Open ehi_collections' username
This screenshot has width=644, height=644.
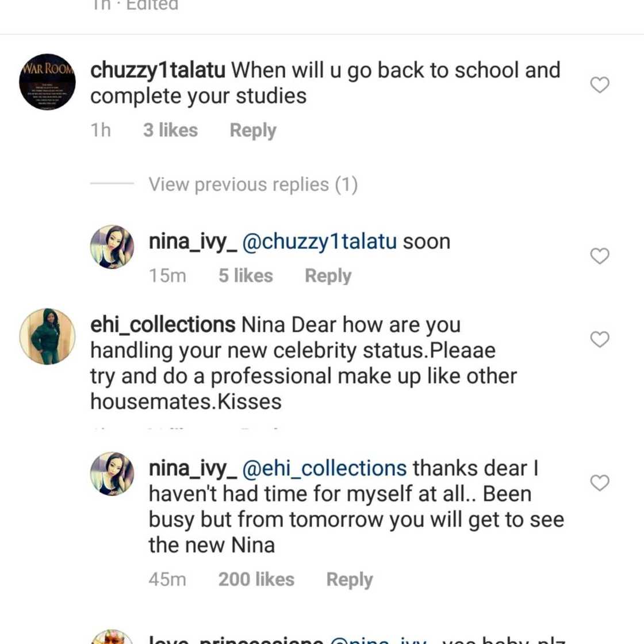pyautogui.click(x=162, y=324)
